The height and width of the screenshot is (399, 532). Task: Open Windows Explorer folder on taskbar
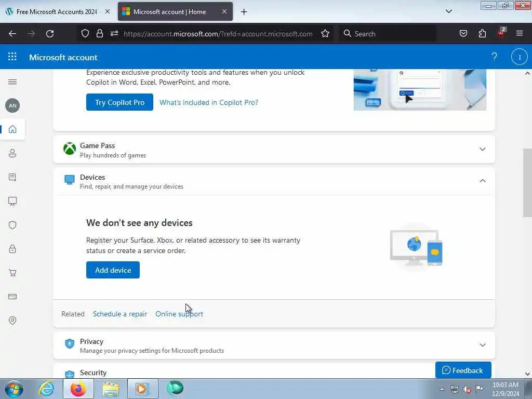pyautogui.click(x=111, y=389)
